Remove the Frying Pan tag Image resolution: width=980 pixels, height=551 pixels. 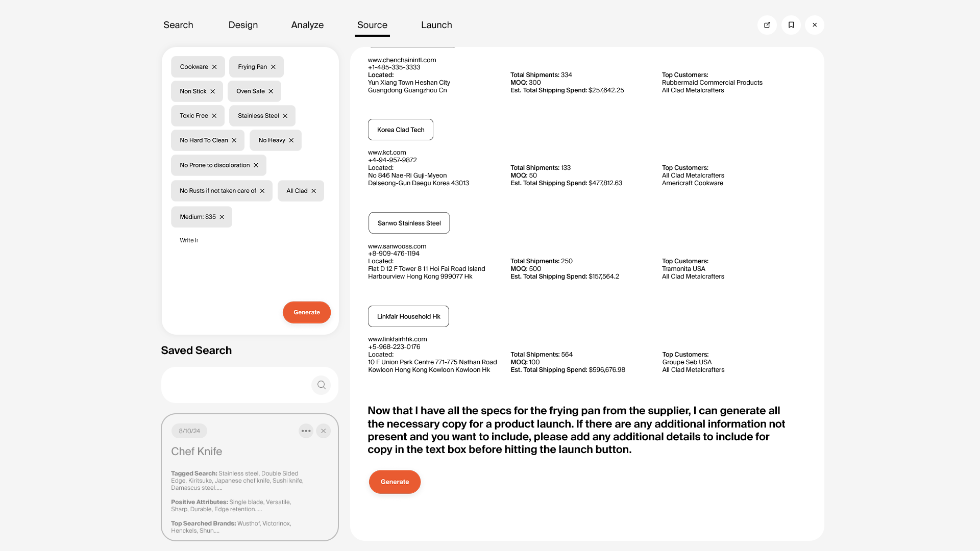point(273,67)
